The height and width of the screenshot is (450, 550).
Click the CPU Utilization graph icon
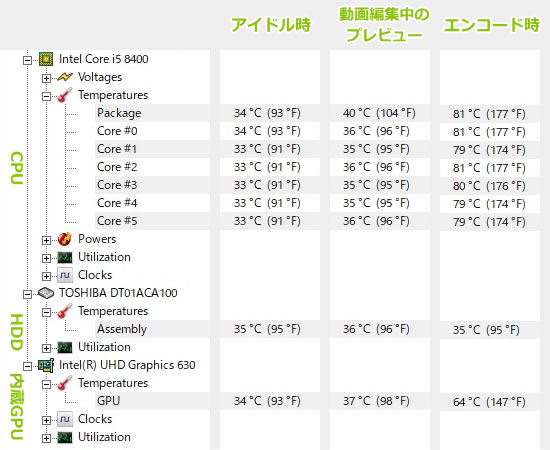coord(65,257)
